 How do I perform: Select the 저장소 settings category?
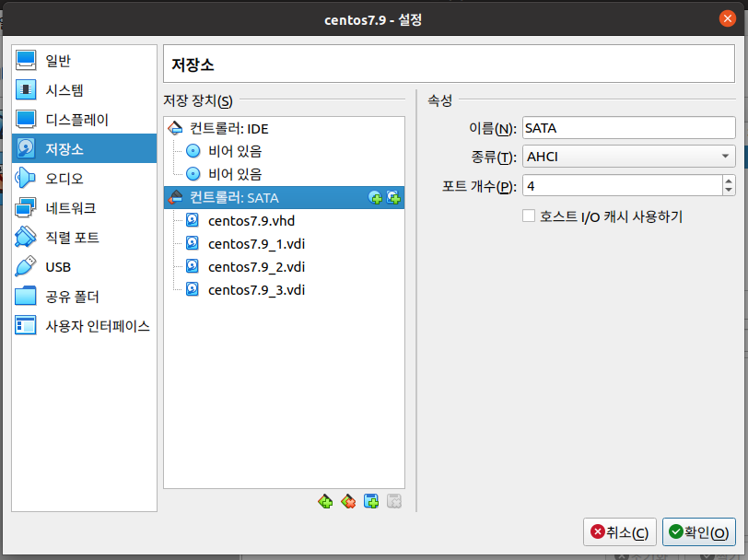[84, 148]
